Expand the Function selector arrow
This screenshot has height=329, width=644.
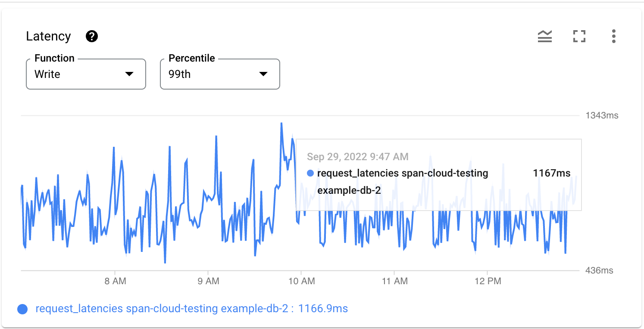[130, 74]
